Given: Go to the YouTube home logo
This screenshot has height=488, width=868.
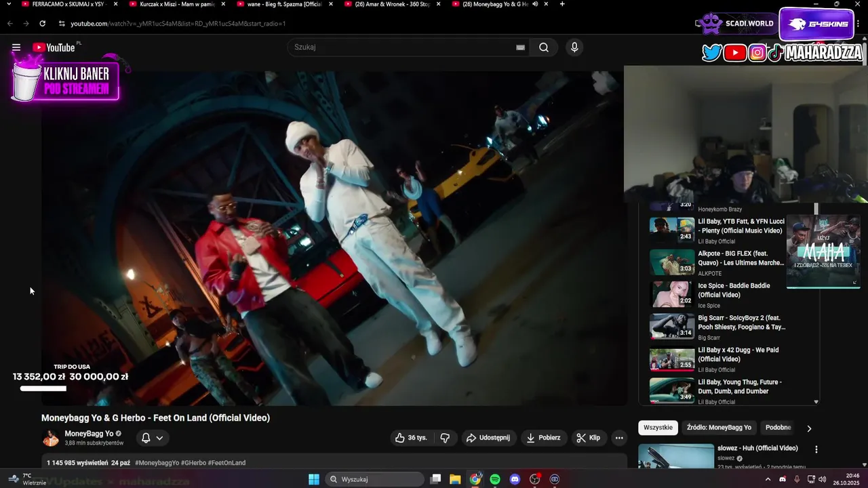Looking at the screenshot, I should click(x=54, y=47).
